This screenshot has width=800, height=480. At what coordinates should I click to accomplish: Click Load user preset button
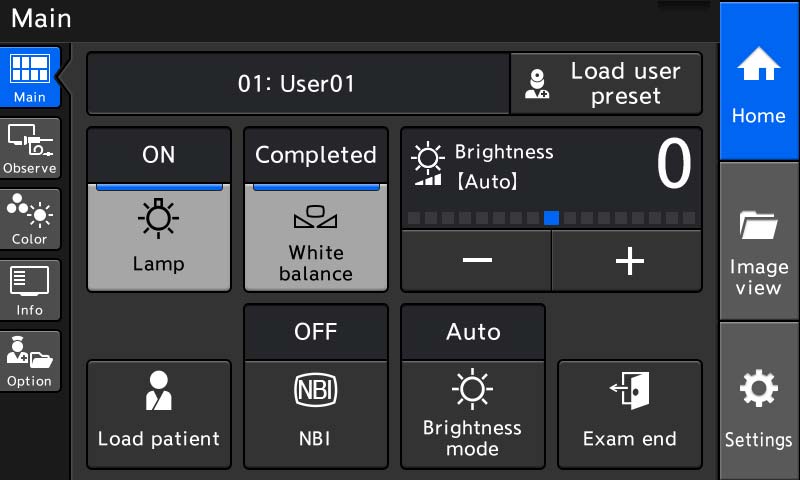[606, 84]
